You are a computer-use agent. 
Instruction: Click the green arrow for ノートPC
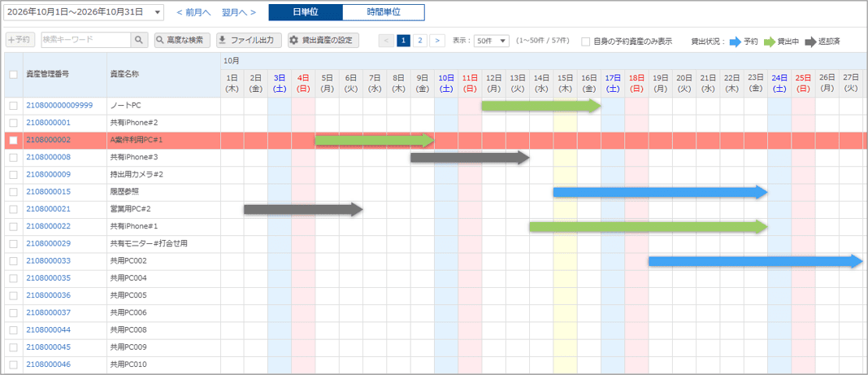coord(540,106)
